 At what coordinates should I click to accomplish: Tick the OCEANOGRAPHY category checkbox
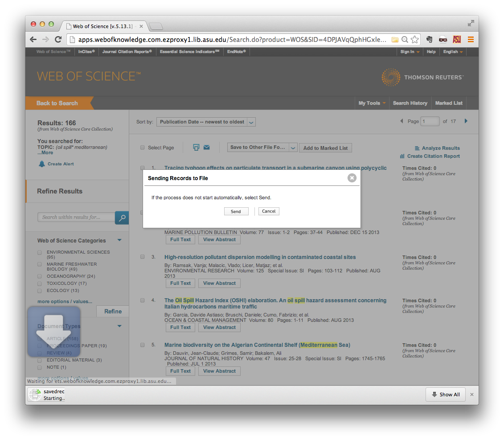[x=40, y=276]
